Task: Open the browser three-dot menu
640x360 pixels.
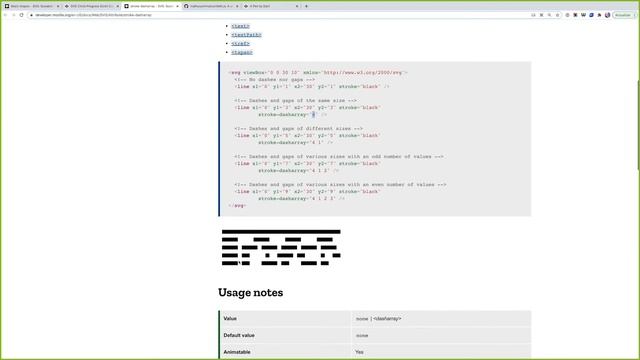Action: [x=635, y=15]
